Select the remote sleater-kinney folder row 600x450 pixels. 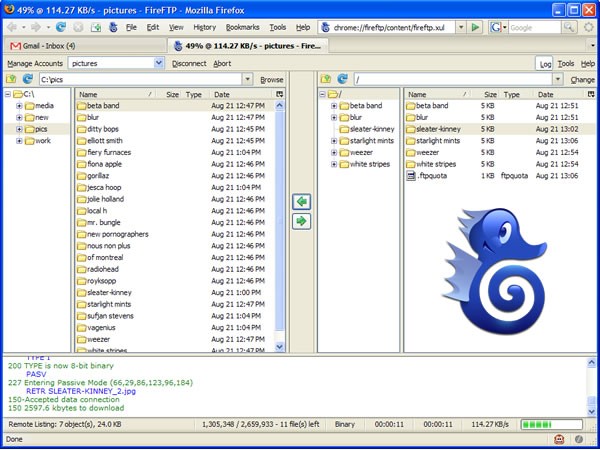pos(500,129)
